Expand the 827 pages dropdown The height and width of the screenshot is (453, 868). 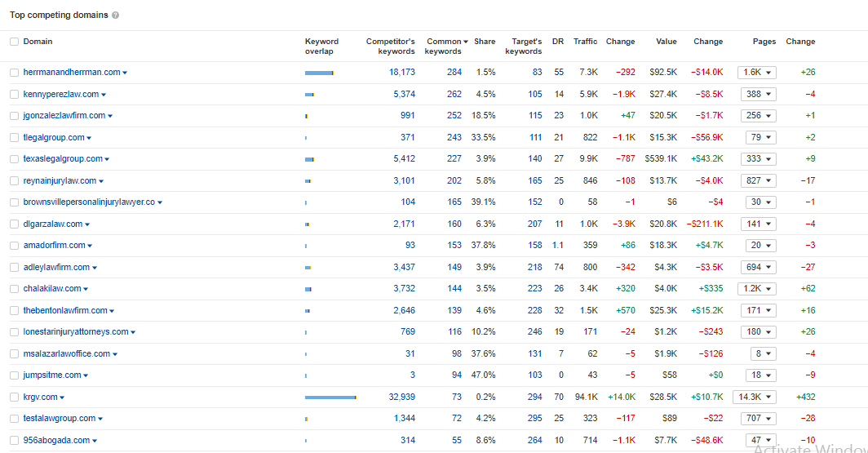[759, 180]
